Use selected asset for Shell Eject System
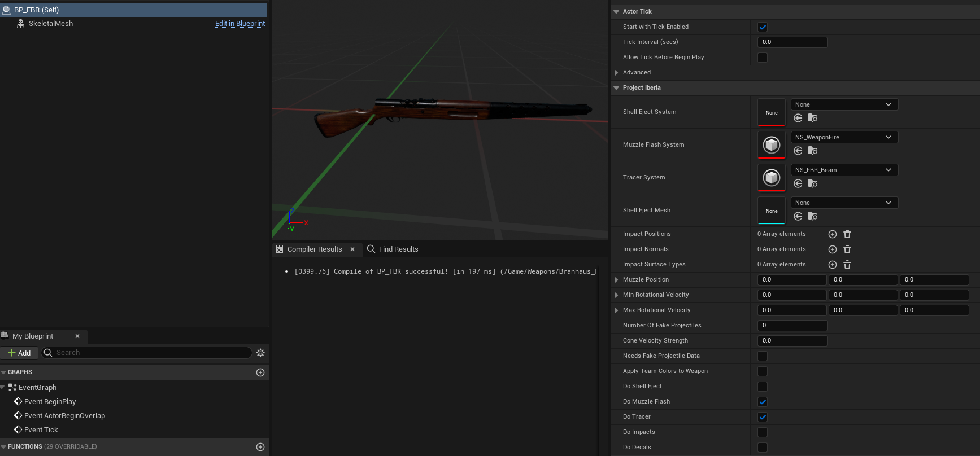The width and height of the screenshot is (980, 456). (x=798, y=118)
